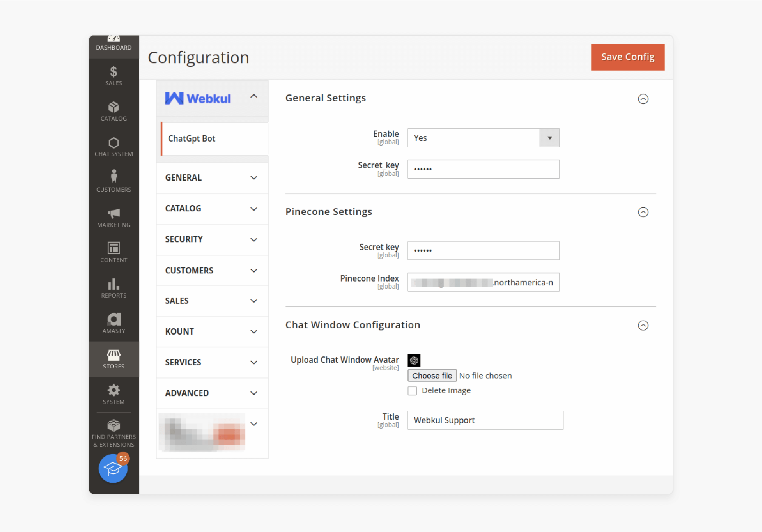Expand the CUSTOMERS config section
The width and height of the screenshot is (762, 532).
click(212, 270)
